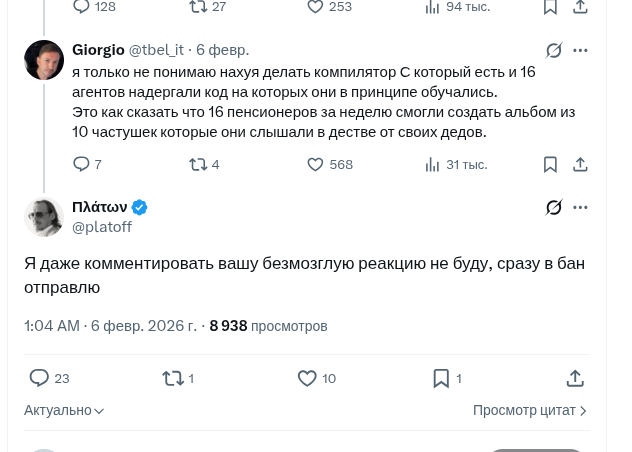Open Просмотр цитат link
The image size is (632, 452).
(x=529, y=410)
